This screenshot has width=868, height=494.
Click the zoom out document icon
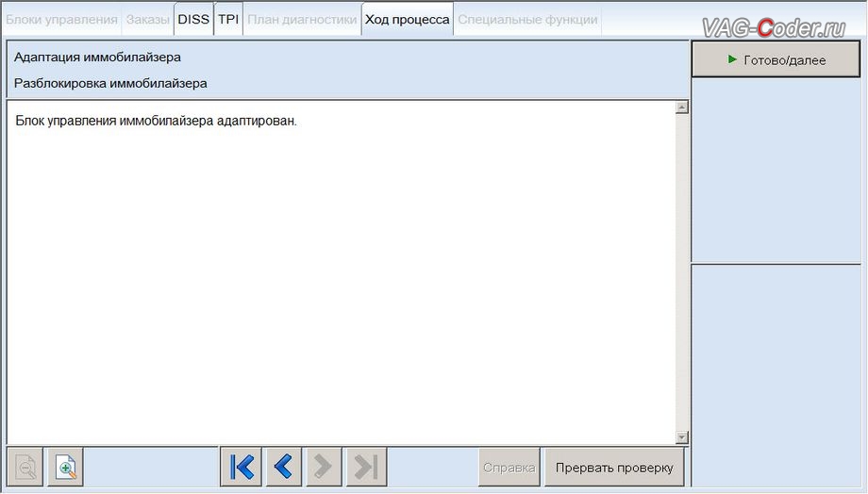(25, 468)
